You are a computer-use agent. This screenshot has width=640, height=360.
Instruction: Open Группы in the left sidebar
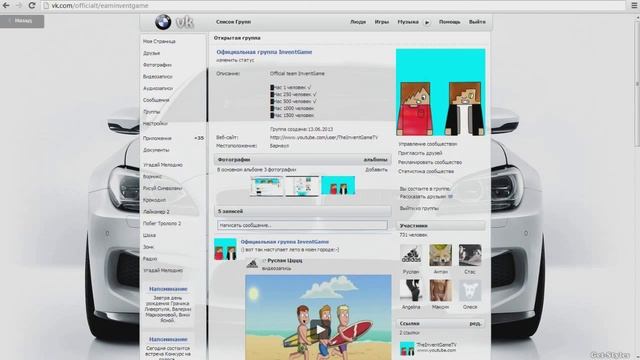[151, 112]
